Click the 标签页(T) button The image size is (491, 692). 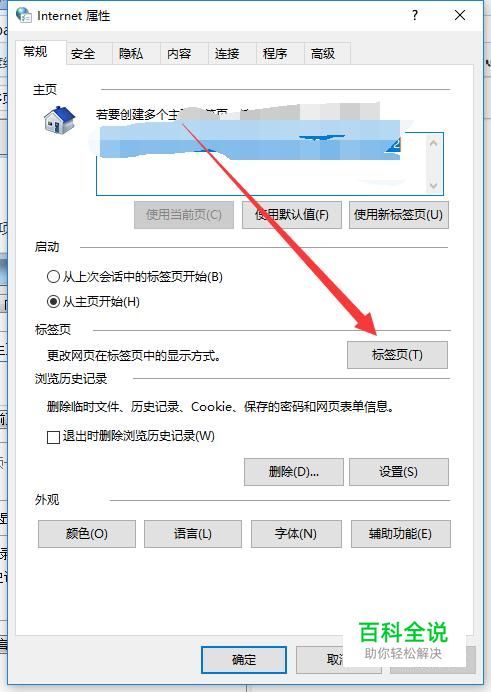point(397,355)
